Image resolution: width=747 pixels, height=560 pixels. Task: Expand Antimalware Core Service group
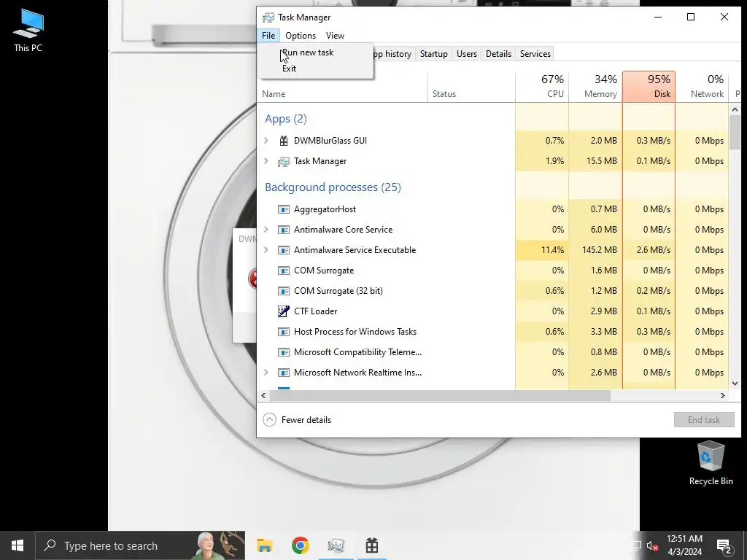click(266, 230)
